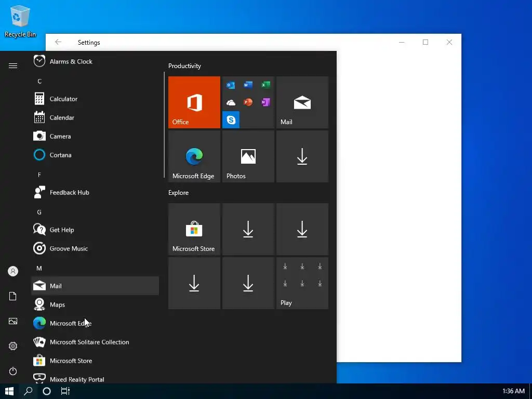Open Pictures from the Start sidebar
This screenshot has width=532, height=399.
click(13, 321)
